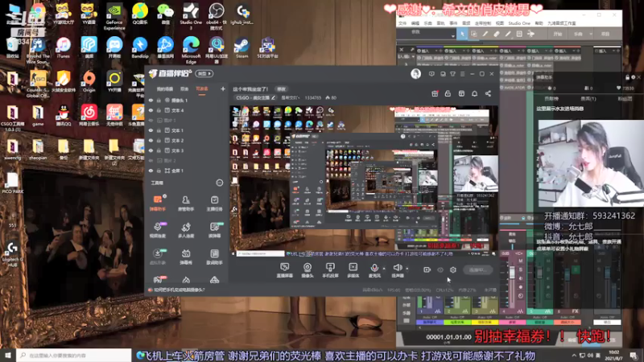644x362 pixels.
Task: Select the Mute tool in Studio One toolbar
Action: point(519,34)
